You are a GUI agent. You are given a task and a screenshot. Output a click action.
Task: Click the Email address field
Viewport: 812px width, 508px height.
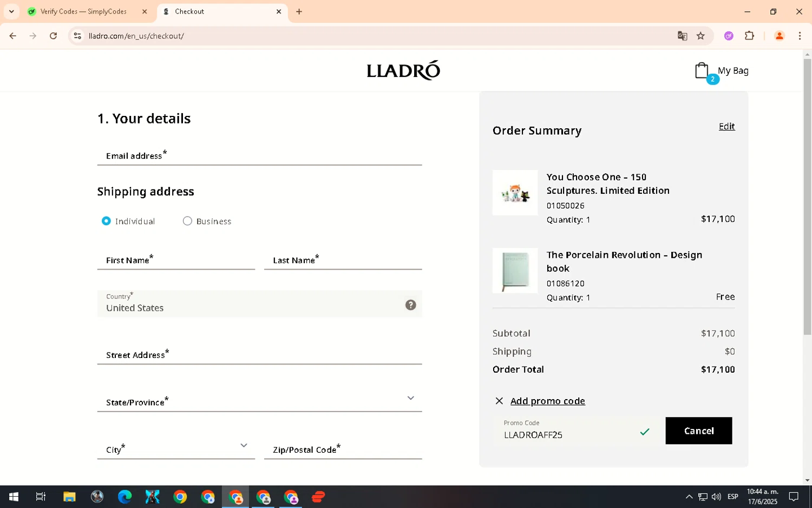click(x=259, y=155)
